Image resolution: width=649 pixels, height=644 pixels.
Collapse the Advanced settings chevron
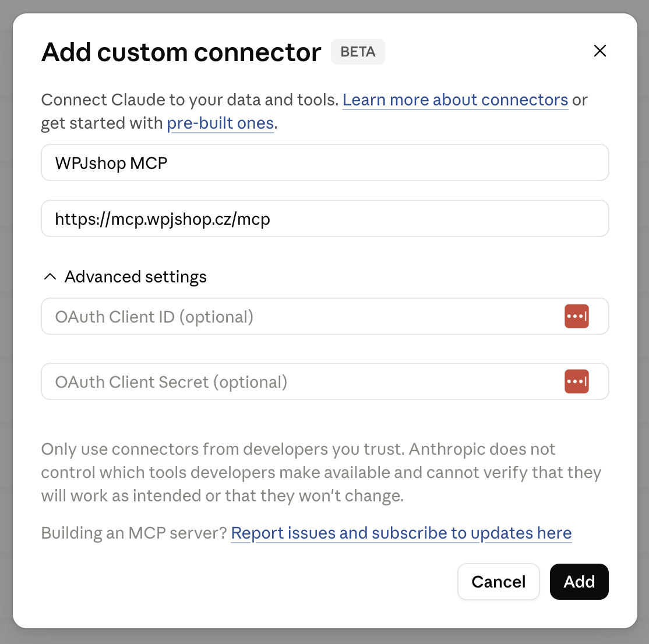click(x=50, y=277)
